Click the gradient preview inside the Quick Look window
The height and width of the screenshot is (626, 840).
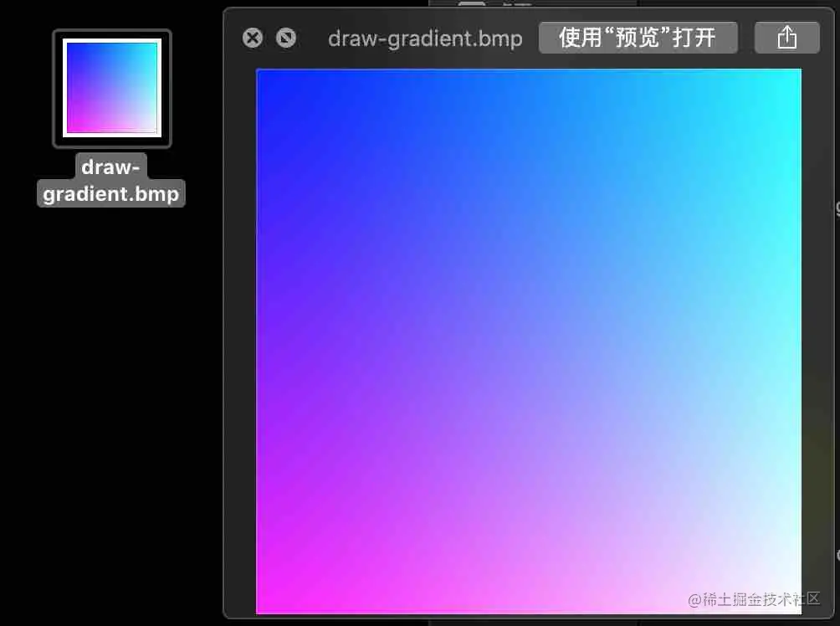[x=529, y=340]
